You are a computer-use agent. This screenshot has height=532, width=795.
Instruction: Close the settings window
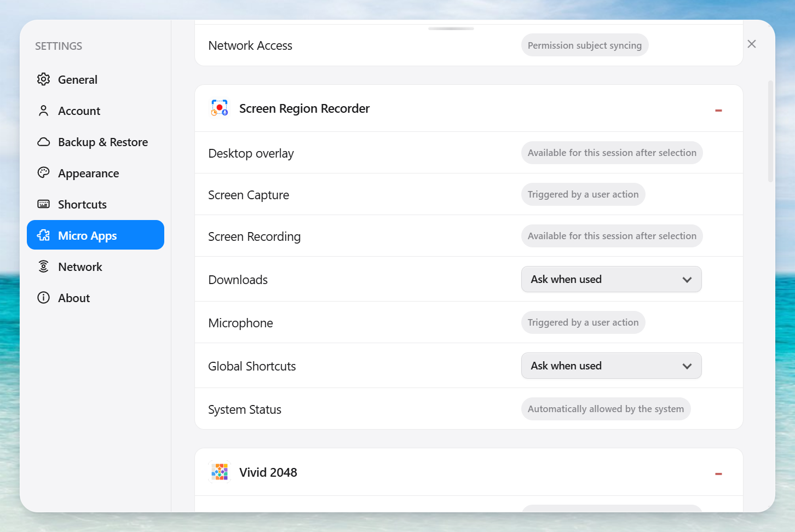pyautogui.click(x=752, y=44)
